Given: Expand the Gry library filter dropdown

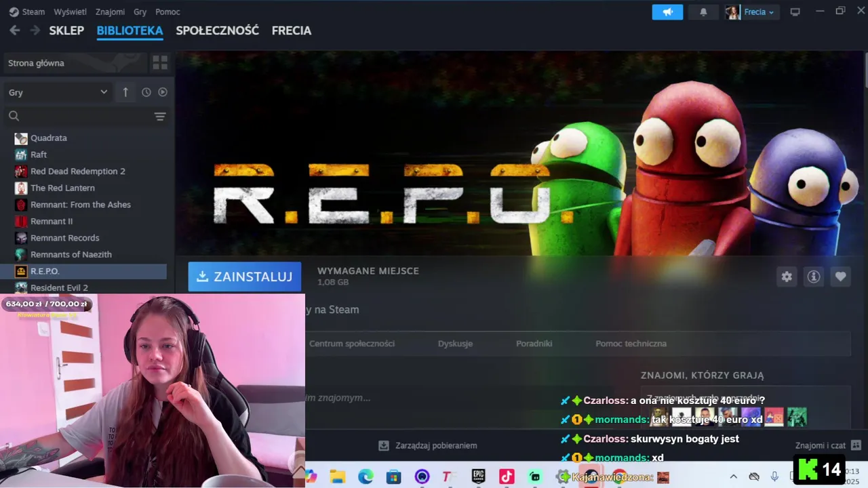Looking at the screenshot, I should (58, 92).
